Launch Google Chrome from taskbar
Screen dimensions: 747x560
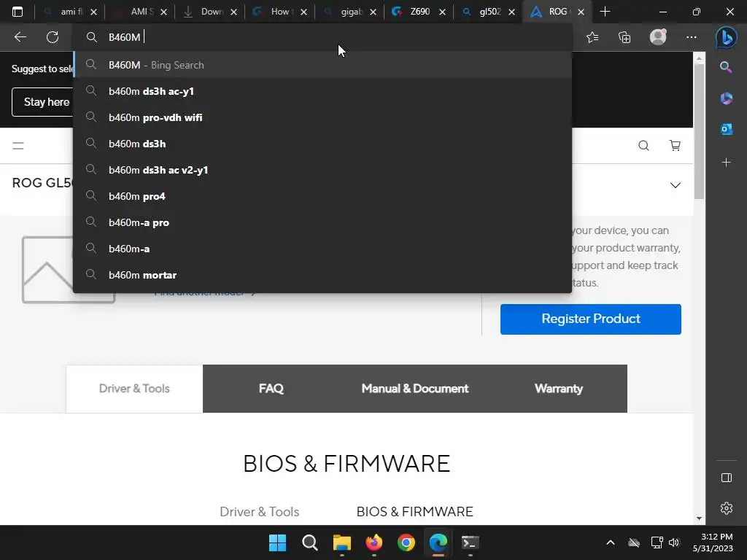[x=406, y=542]
